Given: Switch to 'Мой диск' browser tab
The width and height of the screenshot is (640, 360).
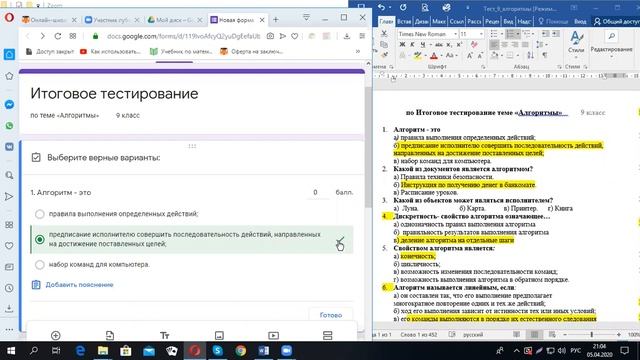Looking at the screenshot, I should pyautogui.click(x=175, y=20).
